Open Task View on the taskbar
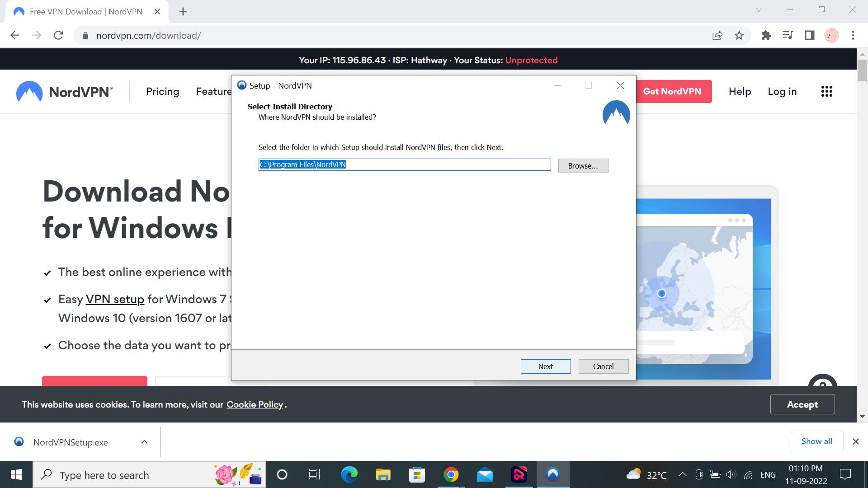The image size is (868, 488). point(315,475)
